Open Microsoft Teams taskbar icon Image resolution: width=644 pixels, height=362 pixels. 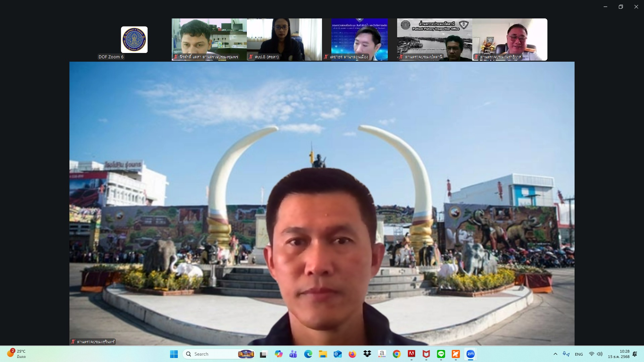pos(293,354)
